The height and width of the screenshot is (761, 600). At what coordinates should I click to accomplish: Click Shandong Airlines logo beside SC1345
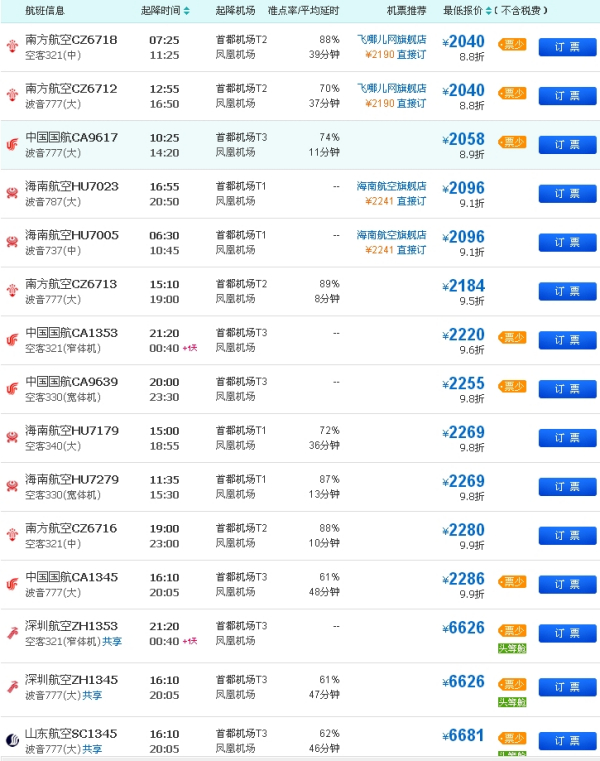pyautogui.click(x=12, y=740)
